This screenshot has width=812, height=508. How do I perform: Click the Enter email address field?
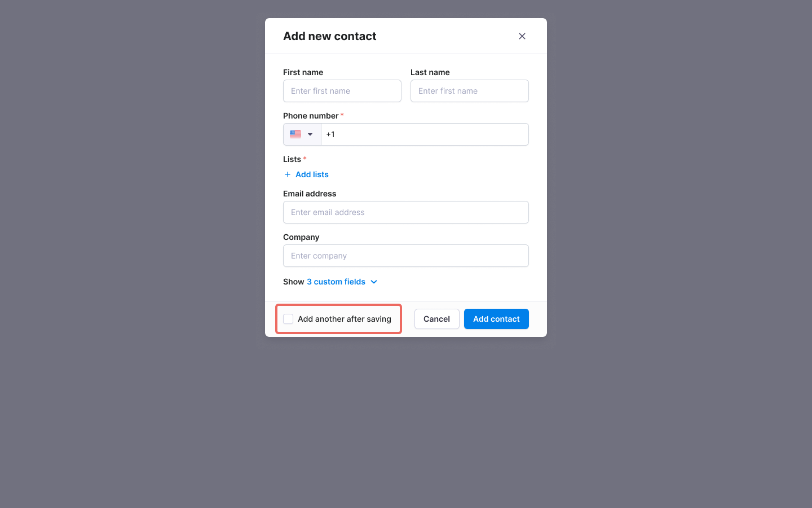pyautogui.click(x=405, y=212)
